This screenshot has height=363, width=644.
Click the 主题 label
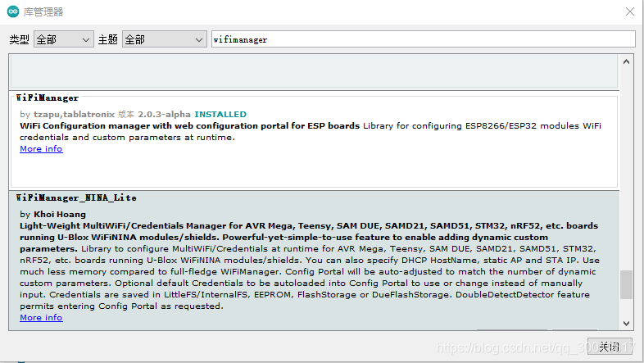click(x=107, y=39)
